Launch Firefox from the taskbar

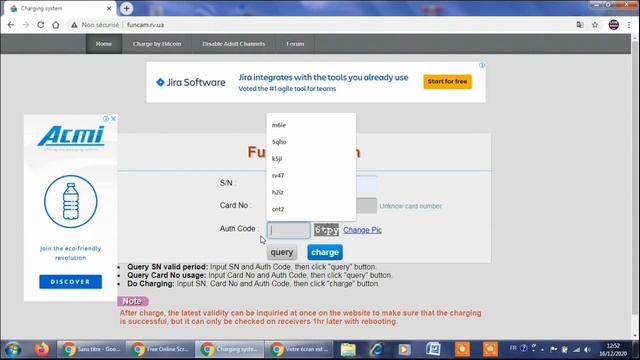point(42,349)
